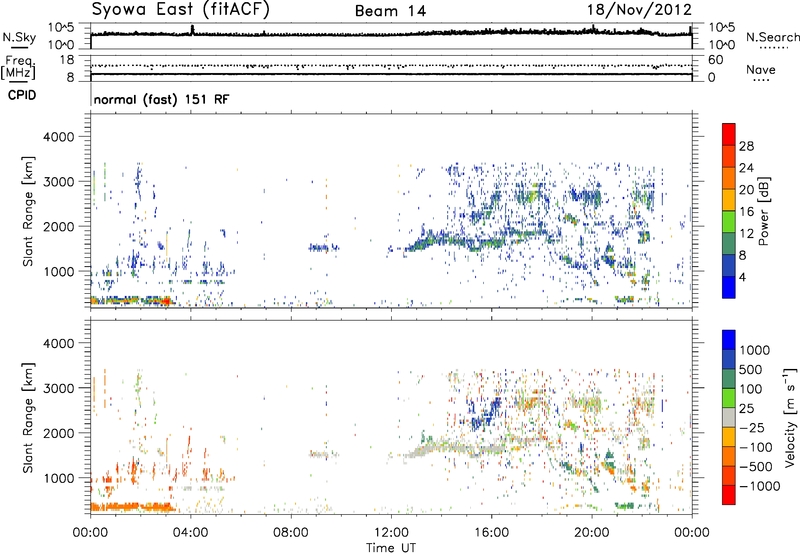The image size is (800, 554).
Task: Click the 12:00 time tick label
Action: click(x=391, y=533)
